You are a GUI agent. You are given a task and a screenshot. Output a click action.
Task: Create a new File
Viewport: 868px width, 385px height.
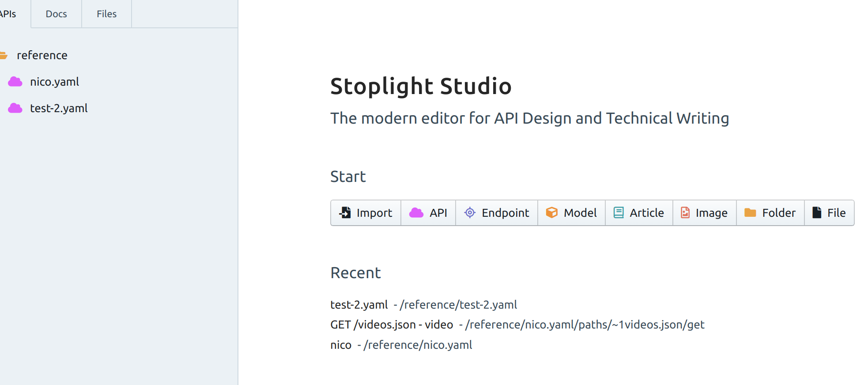(829, 213)
